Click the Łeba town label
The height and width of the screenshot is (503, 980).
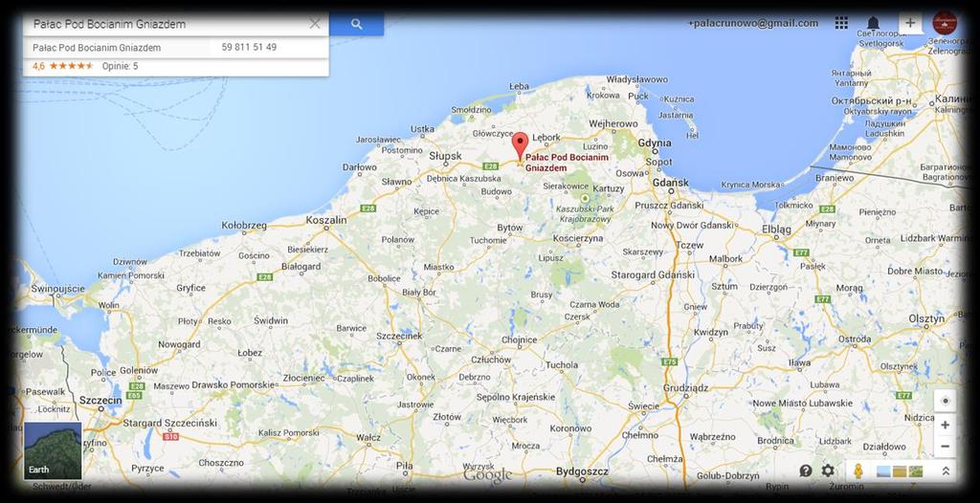tap(519, 86)
